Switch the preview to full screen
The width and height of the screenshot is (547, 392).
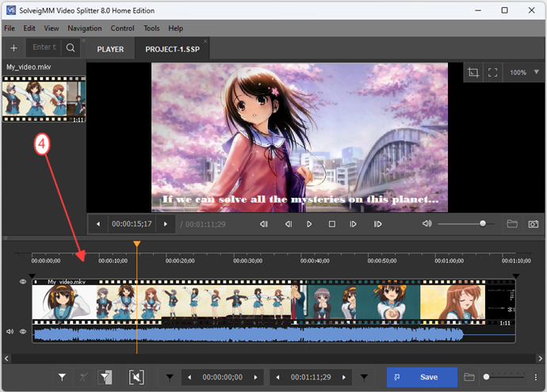[x=492, y=73]
